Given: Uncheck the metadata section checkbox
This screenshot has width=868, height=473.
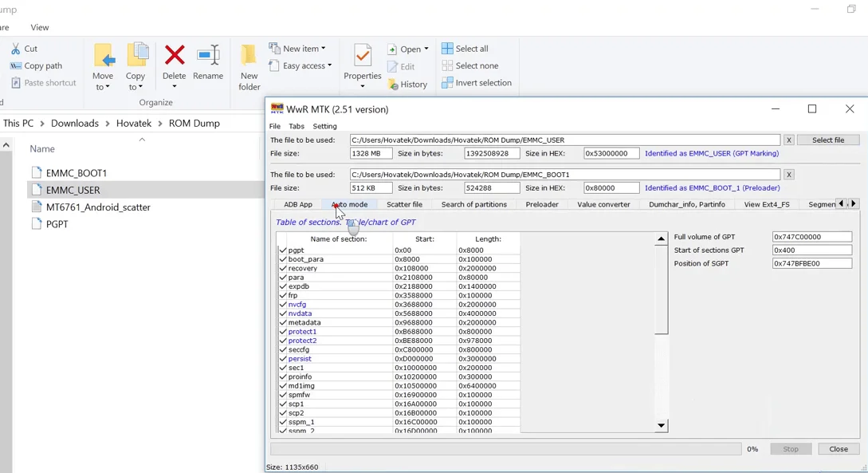Looking at the screenshot, I should (x=283, y=322).
